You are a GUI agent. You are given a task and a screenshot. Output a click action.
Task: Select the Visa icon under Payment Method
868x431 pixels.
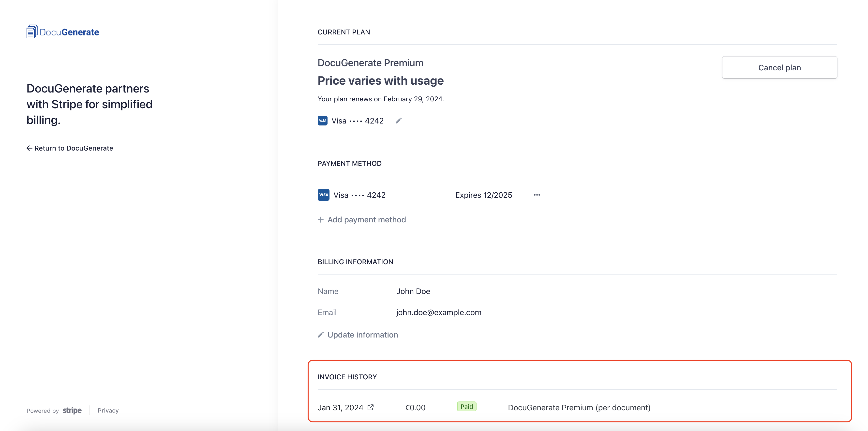(323, 194)
